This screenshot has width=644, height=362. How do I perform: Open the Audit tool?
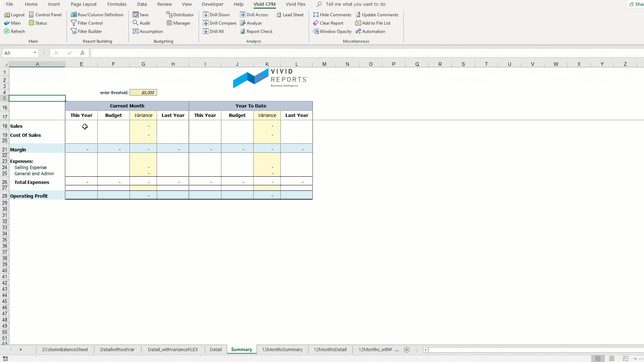[x=141, y=23]
